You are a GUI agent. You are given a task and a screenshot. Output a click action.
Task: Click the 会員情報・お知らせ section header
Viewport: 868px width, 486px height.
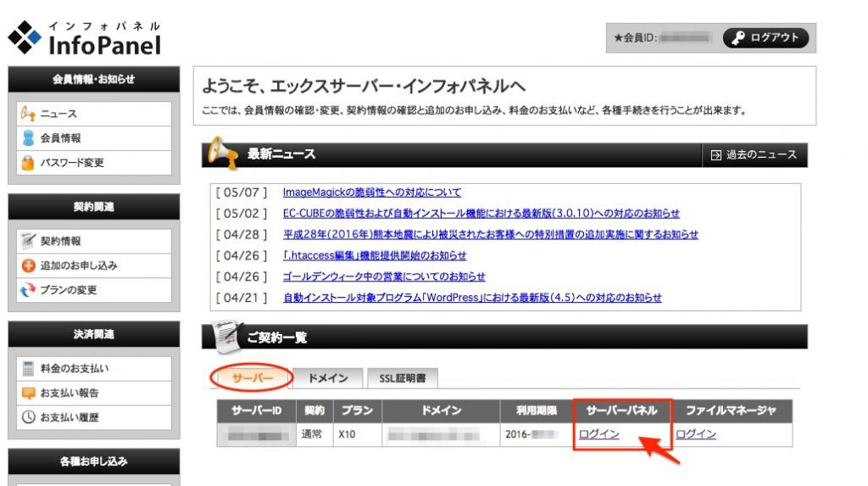pos(93,79)
